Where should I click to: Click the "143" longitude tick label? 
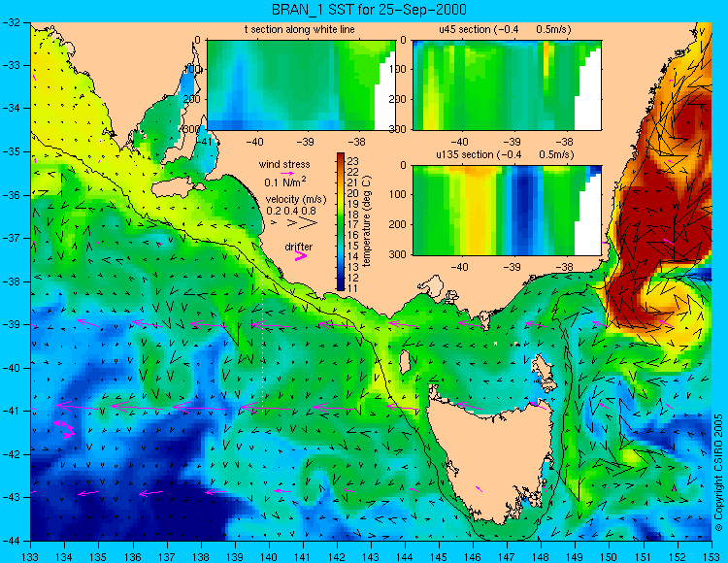tap(371, 556)
